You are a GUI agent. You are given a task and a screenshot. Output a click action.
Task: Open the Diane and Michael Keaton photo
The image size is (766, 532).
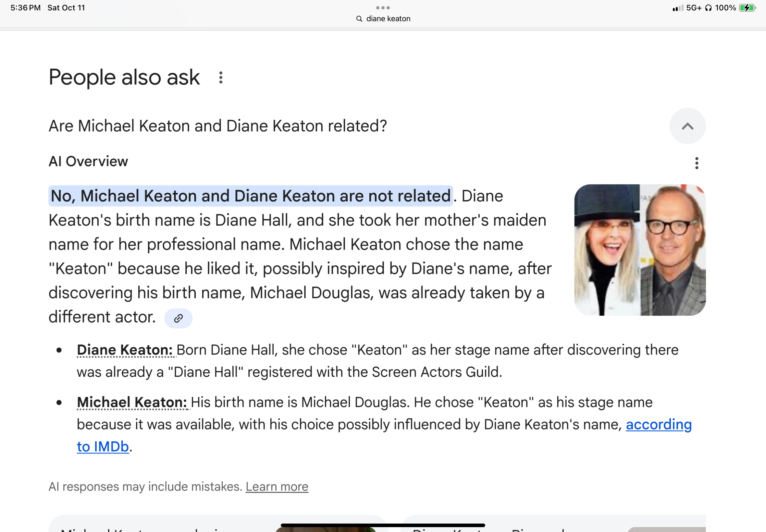(640, 250)
